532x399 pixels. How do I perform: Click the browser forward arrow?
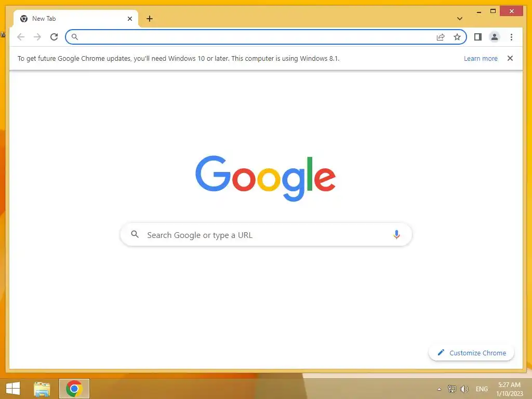(x=37, y=37)
